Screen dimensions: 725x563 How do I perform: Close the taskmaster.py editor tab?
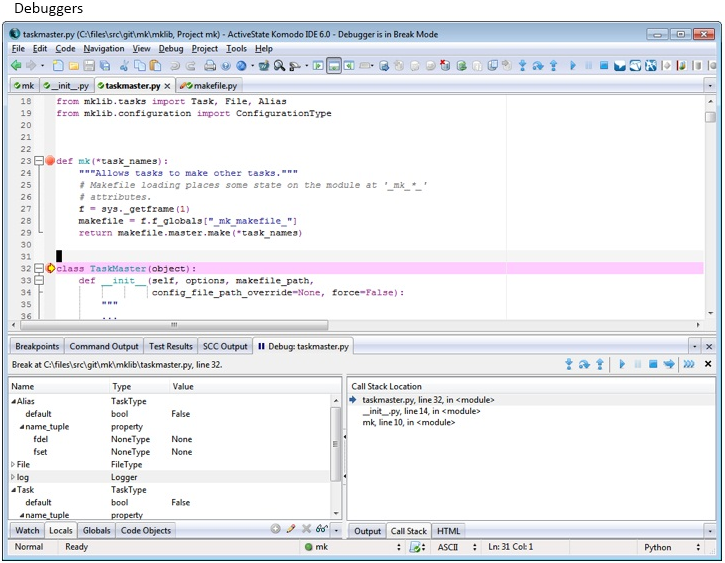coord(167,86)
